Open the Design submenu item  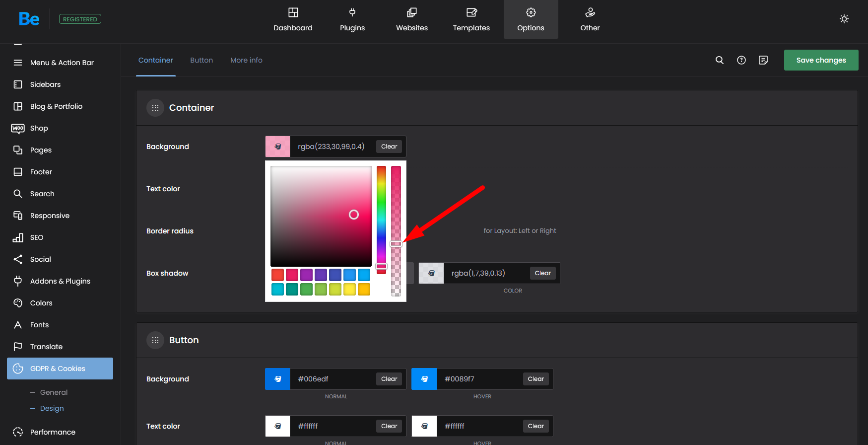click(x=52, y=408)
